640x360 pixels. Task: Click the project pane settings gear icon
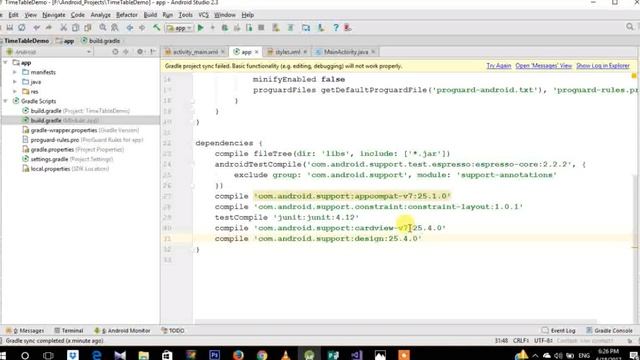click(140, 52)
